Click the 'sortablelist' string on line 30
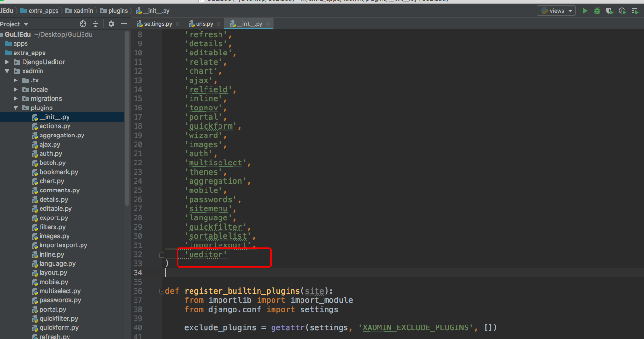Viewport: 644px width, 339px height. click(x=218, y=236)
